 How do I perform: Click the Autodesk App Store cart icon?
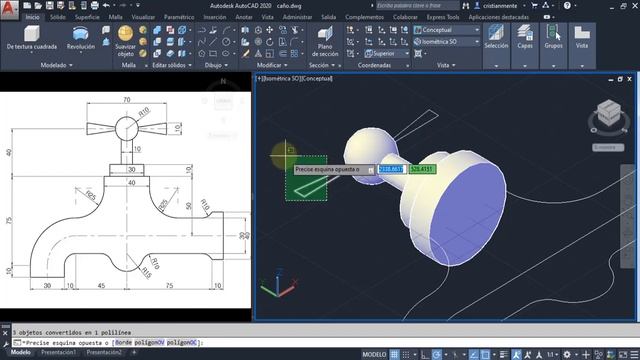click(534, 6)
